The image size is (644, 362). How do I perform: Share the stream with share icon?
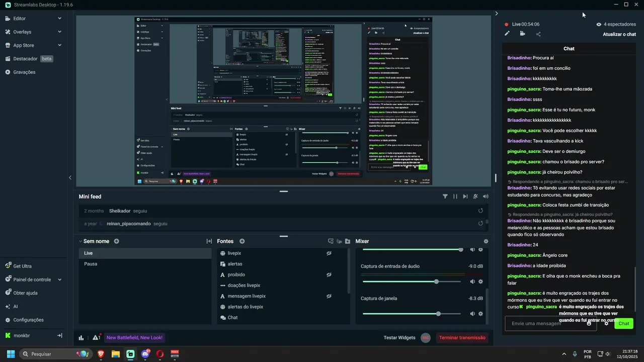(538, 34)
